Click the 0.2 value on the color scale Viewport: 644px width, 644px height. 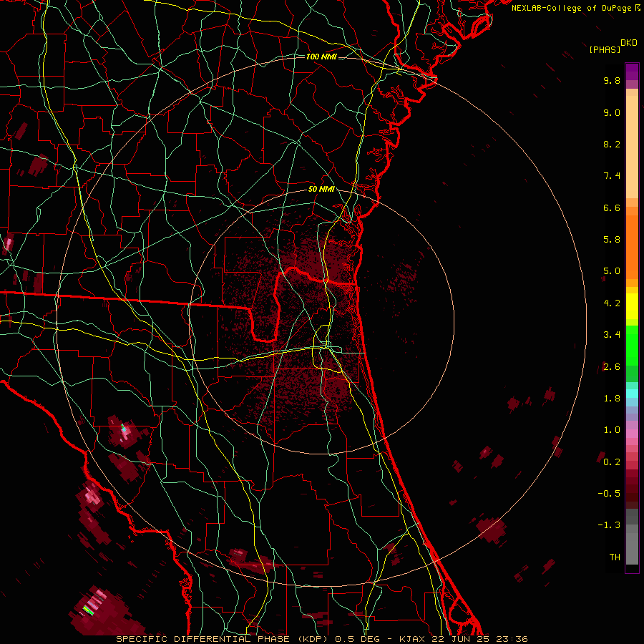[x=612, y=462]
